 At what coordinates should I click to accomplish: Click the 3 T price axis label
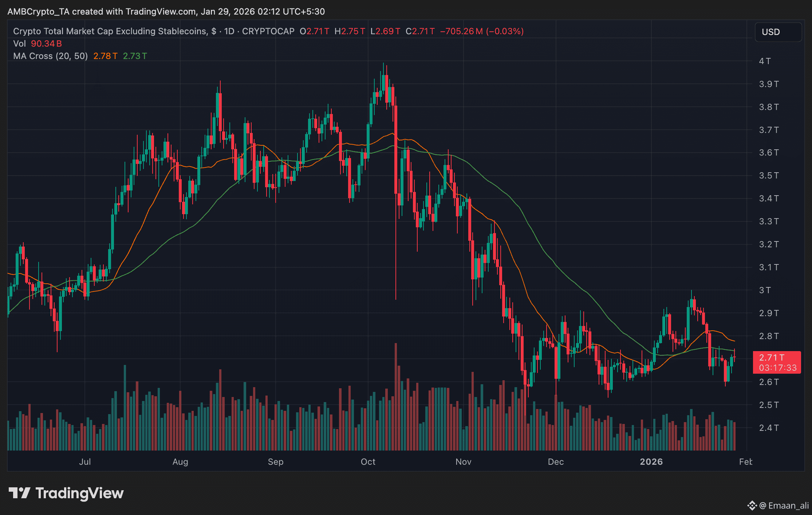point(765,290)
